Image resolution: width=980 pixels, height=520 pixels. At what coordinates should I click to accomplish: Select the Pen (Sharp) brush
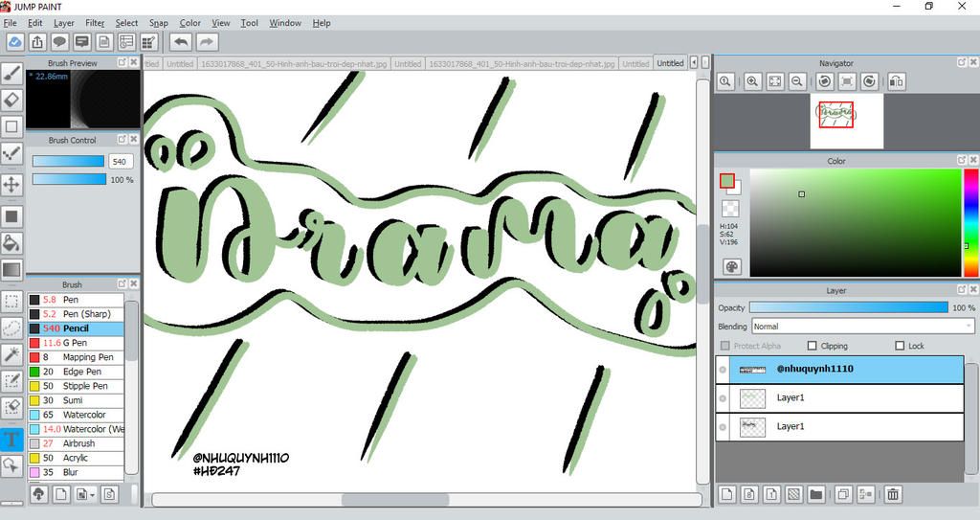pos(76,314)
